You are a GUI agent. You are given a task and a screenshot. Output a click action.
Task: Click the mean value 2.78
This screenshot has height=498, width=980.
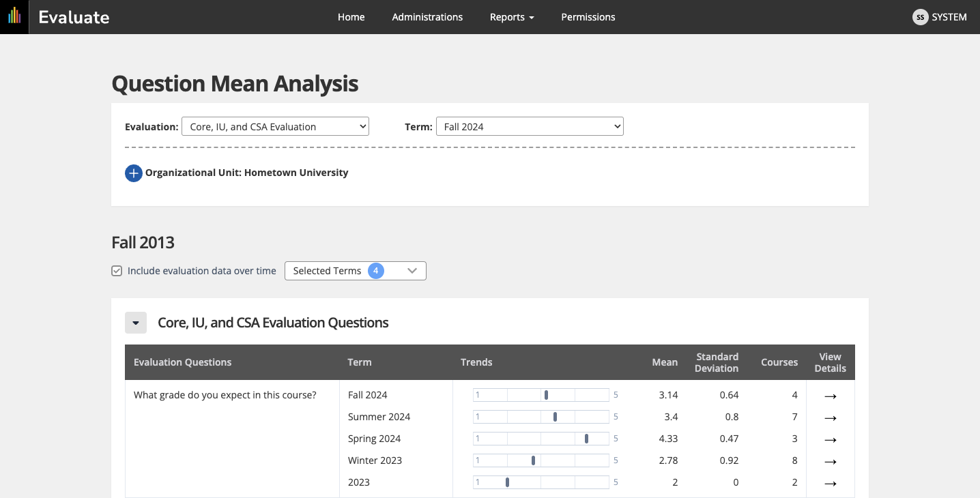click(668, 460)
